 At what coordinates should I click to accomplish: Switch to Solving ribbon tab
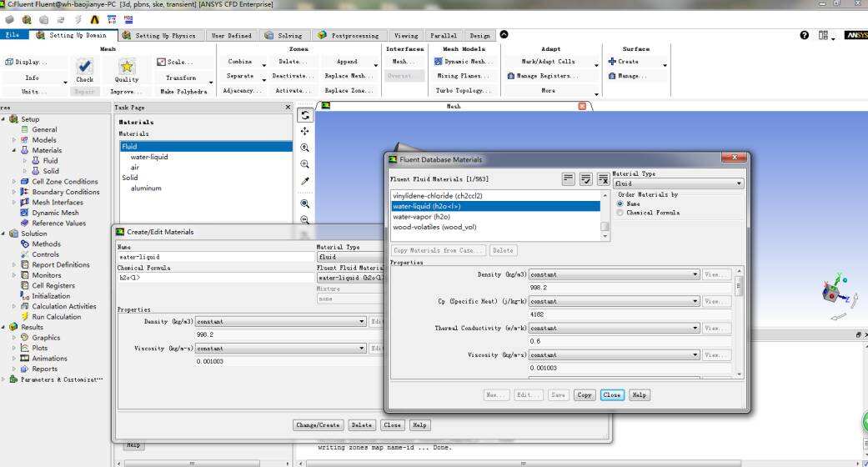(x=284, y=36)
